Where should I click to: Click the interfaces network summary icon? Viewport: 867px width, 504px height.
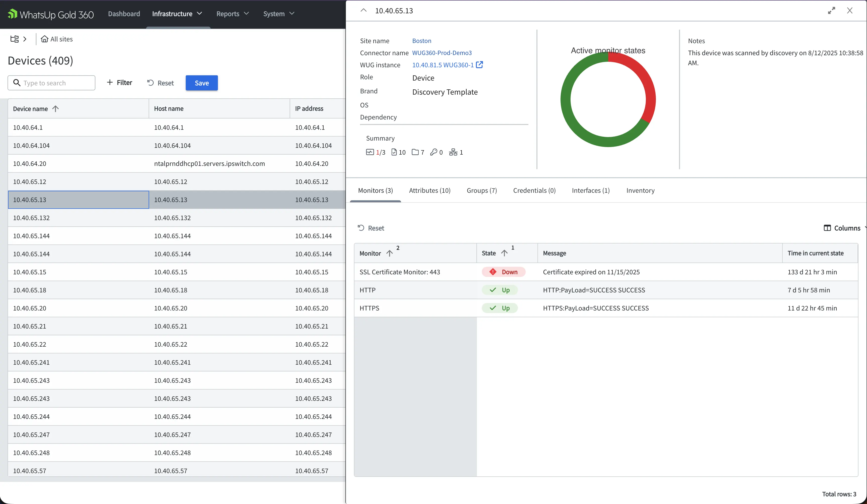coord(453,152)
